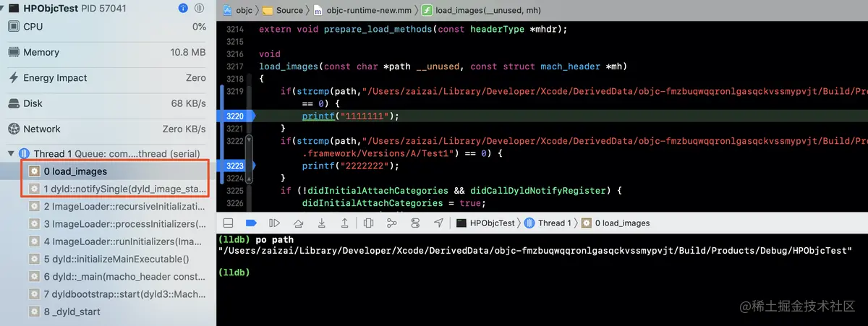868x326 pixels.
Task: Open Debug Memory Graph
Action: (x=391, y=223)
